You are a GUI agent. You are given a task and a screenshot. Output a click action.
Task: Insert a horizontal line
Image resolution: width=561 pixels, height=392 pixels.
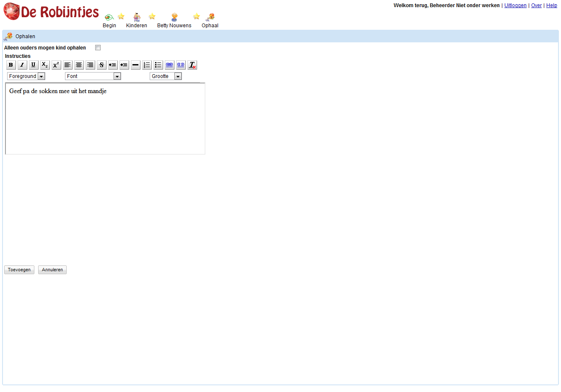(x=135, y=65)
